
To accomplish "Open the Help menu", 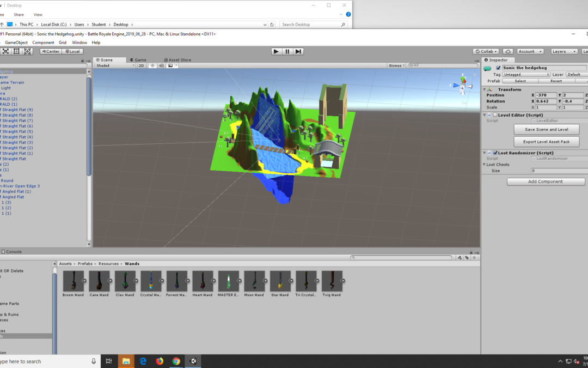I will coord(96,43).
